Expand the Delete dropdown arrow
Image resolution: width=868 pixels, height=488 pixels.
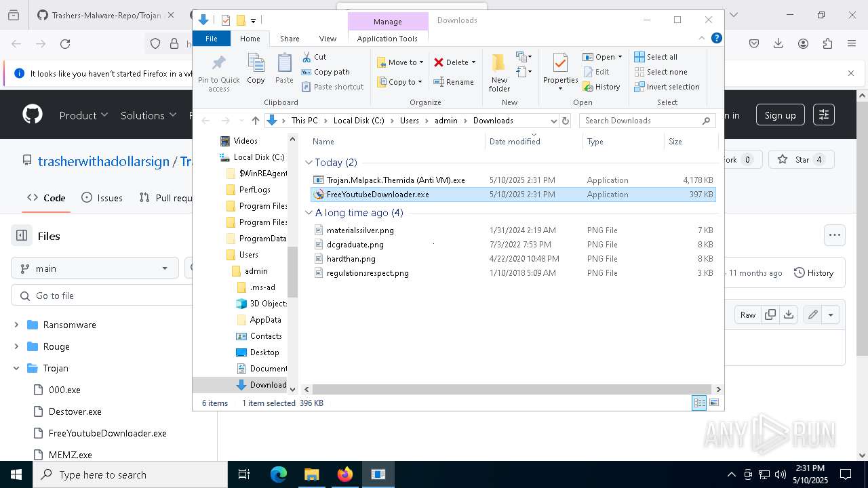[x=473, y=62]
